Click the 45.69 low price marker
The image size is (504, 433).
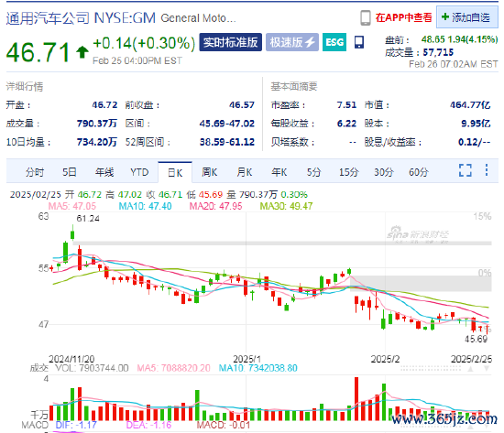[x=476, y=339]
